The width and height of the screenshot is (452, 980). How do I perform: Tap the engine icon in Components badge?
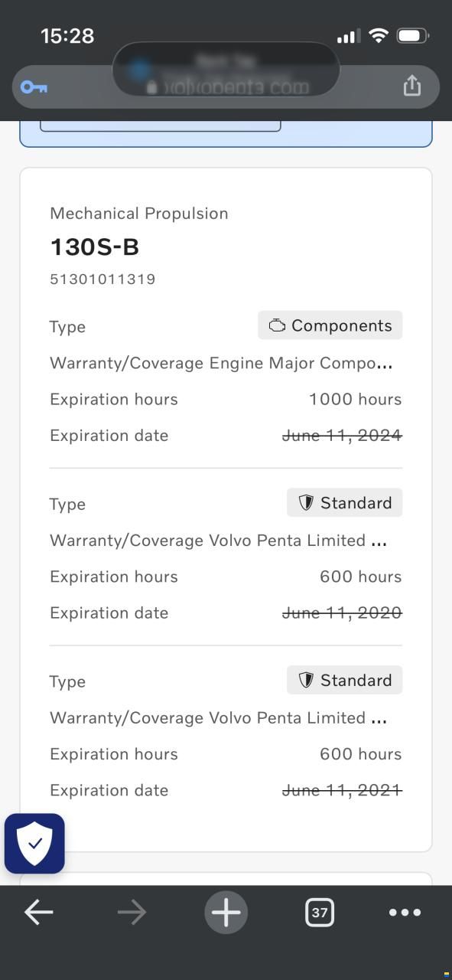(277, 325)
